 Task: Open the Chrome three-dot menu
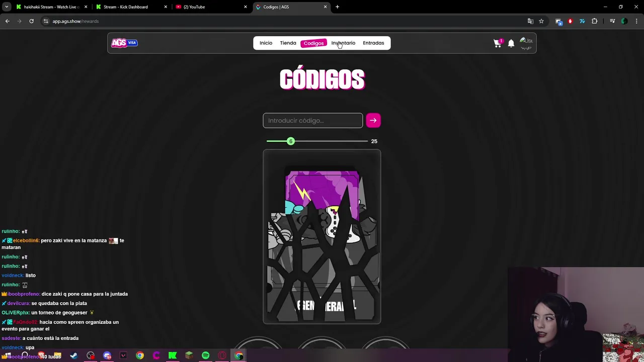(636, 21)
